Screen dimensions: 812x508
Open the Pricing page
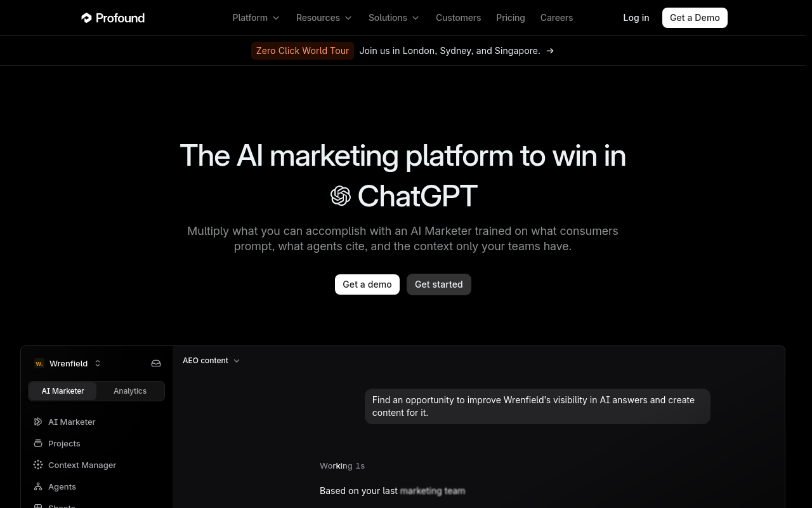[x=511, y=18]
